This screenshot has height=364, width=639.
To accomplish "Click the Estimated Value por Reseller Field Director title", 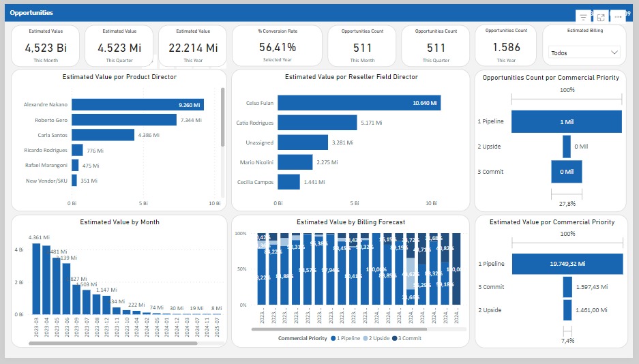I will click(x=351, y=77).
